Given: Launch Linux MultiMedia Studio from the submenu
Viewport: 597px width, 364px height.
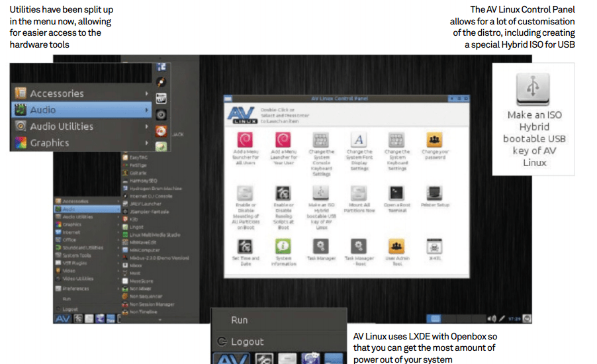Looking at the screenshot, I should (160, 235).
